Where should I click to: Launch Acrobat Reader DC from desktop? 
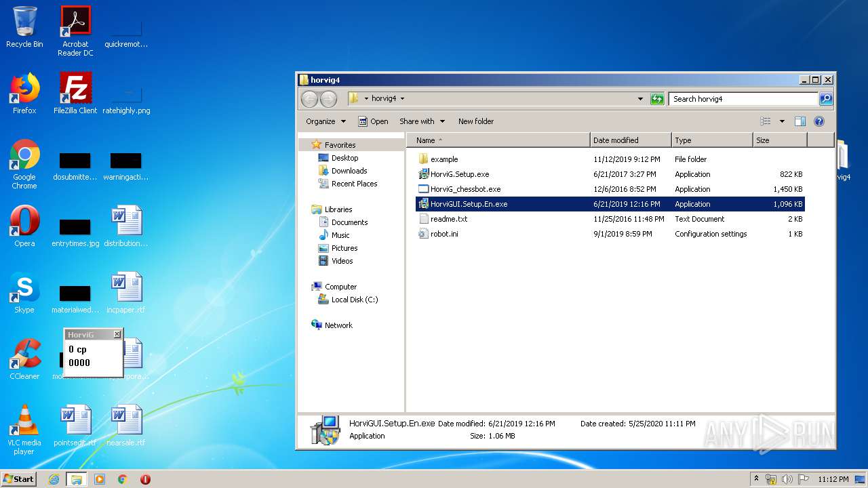[75, 31]
